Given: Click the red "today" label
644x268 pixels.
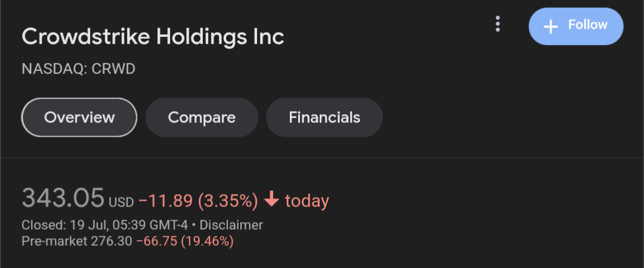Looking at the screenshot, I should (307, 201).
